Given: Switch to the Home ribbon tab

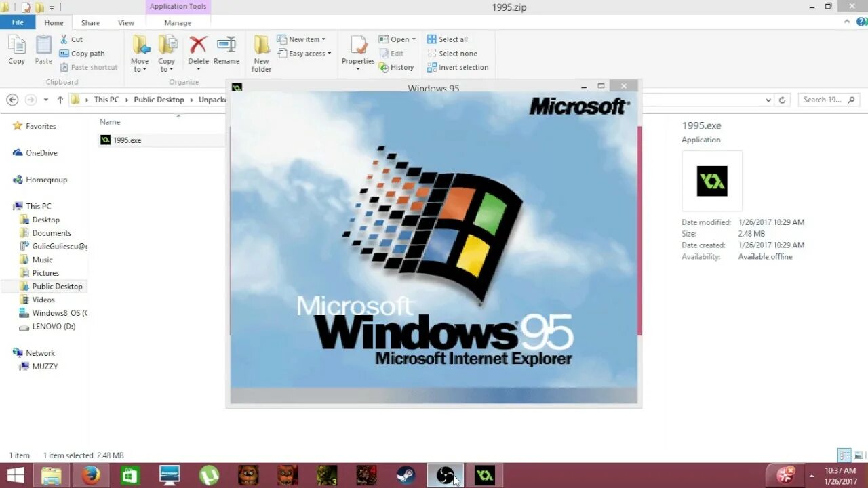Looking at the screenshot, I should pos(54,22).
